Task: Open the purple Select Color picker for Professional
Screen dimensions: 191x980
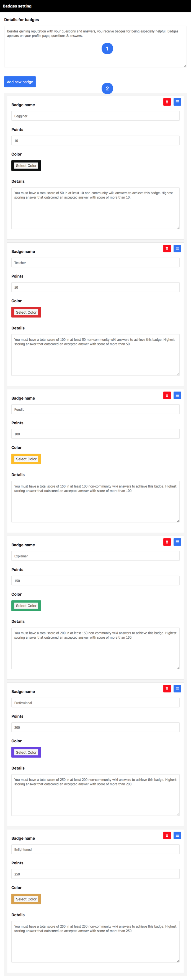Action: coord(26,753)
